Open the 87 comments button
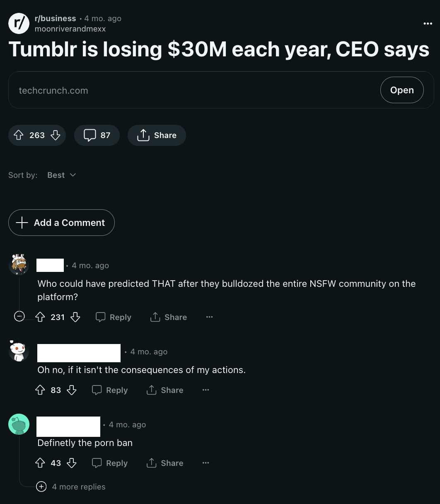Screen dimensions: 440x504 pos(97,135)
